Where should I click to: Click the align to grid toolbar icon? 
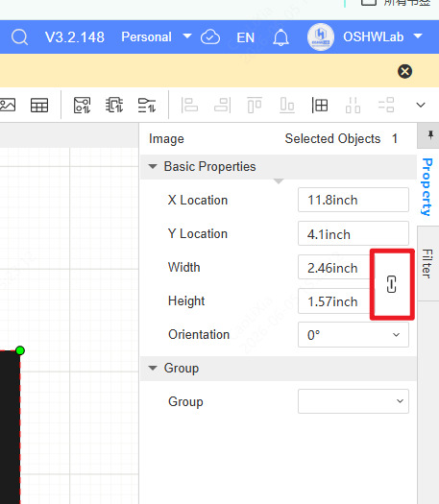pyautogui.click(x=320, y=105)
